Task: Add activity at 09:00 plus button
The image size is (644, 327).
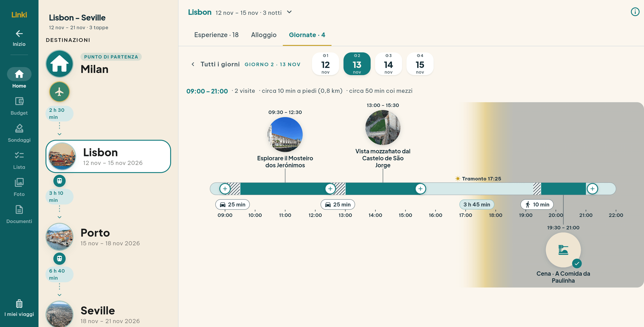Action: [225, 189]
